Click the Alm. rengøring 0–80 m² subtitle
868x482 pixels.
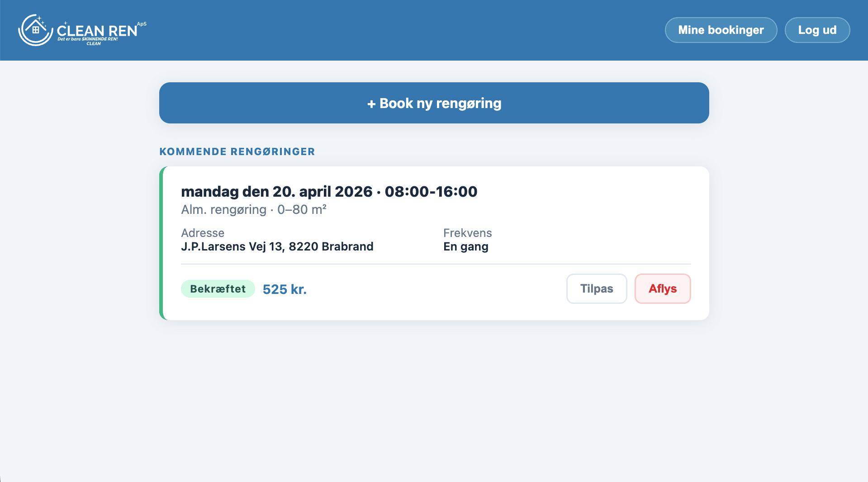tap(253, 209)
